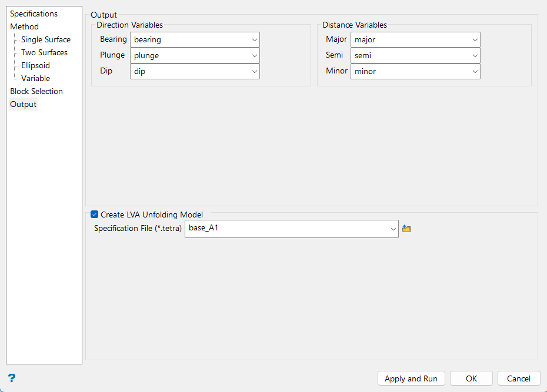This screenshot has width=547, height=392.
Task: Confirm with the OK button
Action: 471,378
